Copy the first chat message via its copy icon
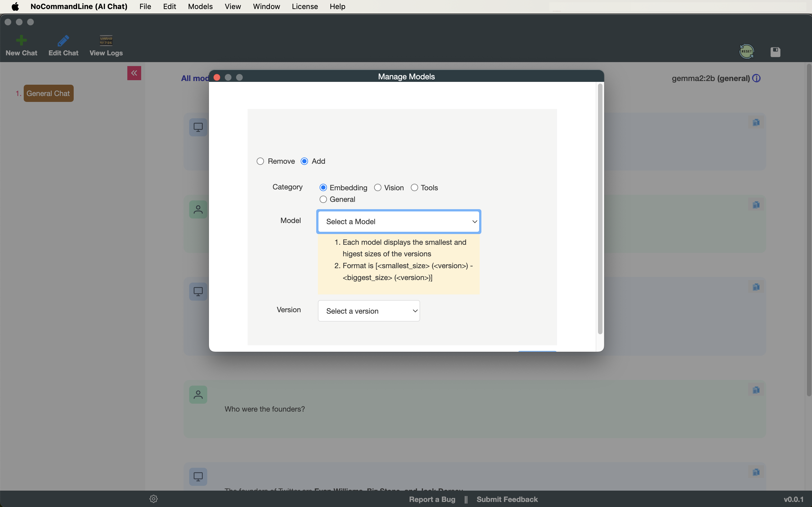 tap(756, 123)
